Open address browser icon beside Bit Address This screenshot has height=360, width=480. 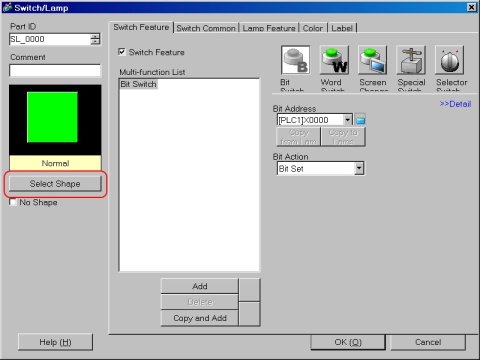[x=360, y=119]
